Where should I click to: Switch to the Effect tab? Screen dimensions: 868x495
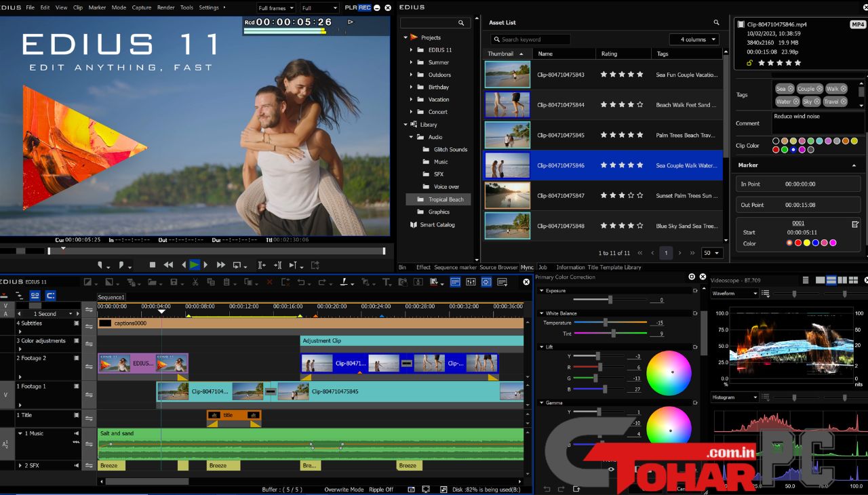point(424,267)
